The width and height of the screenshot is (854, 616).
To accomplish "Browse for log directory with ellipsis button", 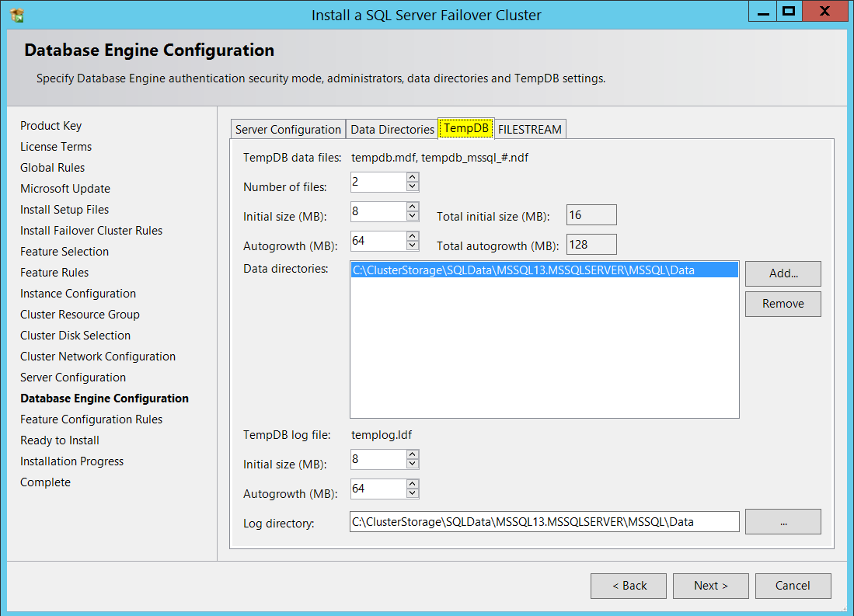I will point(783,522).
